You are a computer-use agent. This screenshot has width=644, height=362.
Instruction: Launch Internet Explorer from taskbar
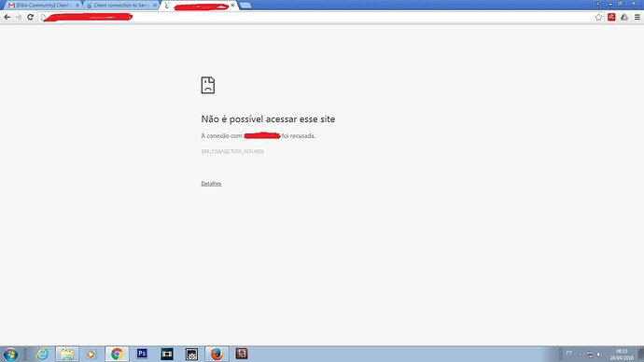click(42, 354)
